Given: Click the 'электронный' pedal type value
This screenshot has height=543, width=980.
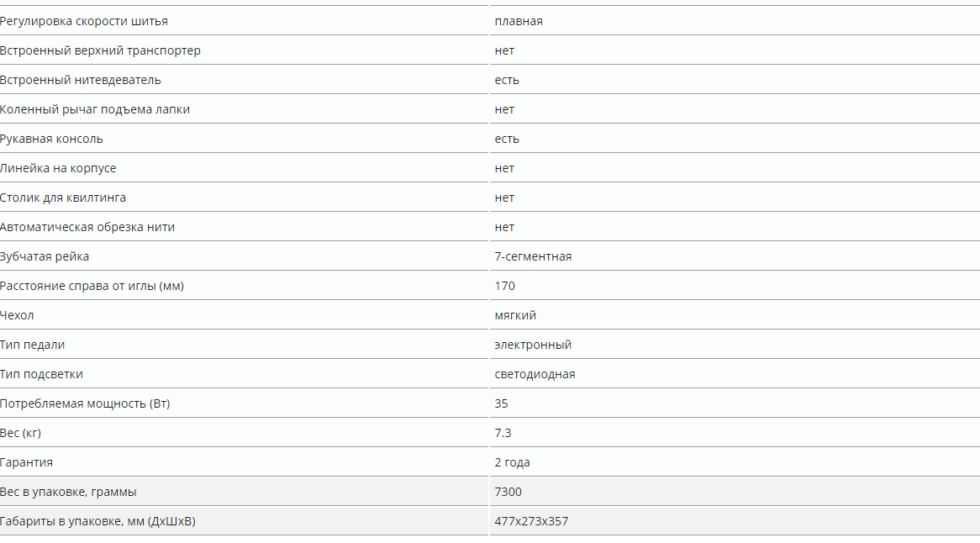Looking at the screenshot, I should [533, 345].
